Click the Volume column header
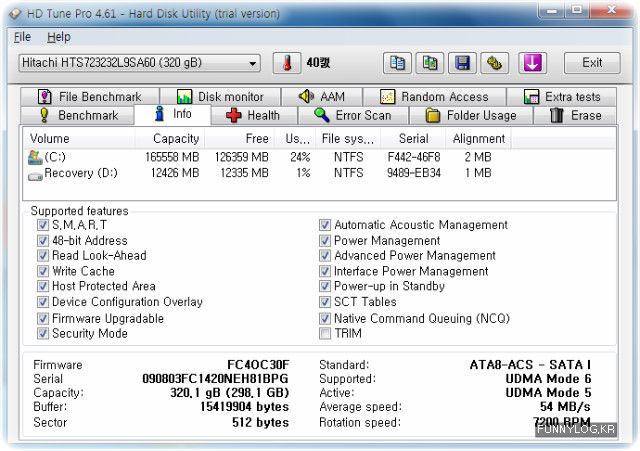640x451 pixels. (79, 139)
